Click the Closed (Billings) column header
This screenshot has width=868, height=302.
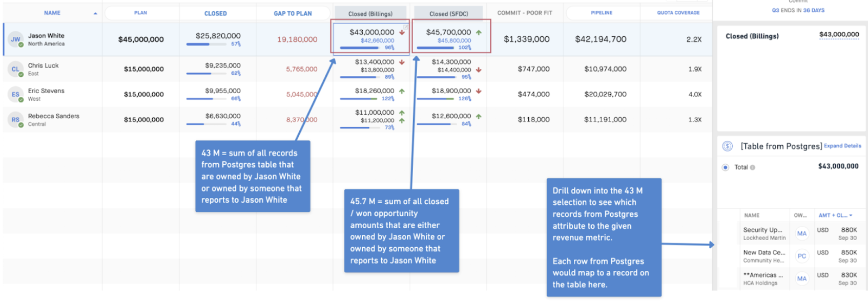click(370, 14)
